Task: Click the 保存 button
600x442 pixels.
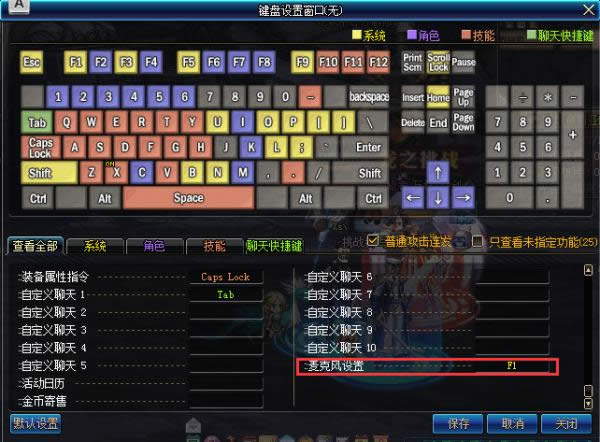Action: coord(459,423)
